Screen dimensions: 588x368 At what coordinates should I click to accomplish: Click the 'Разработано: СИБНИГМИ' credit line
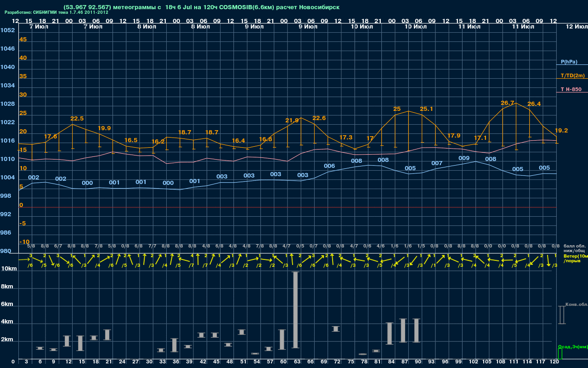(57, 12)
